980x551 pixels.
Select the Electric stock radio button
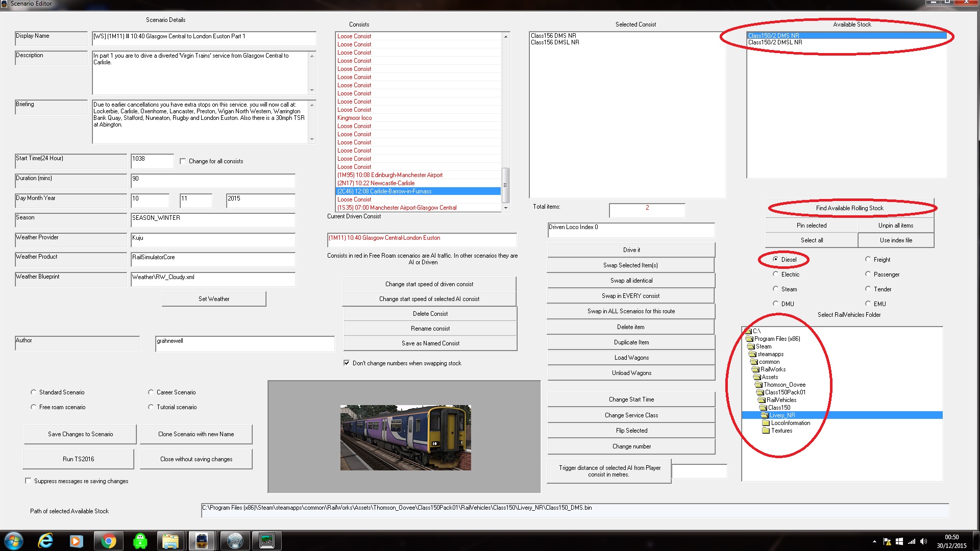[776, 274]
